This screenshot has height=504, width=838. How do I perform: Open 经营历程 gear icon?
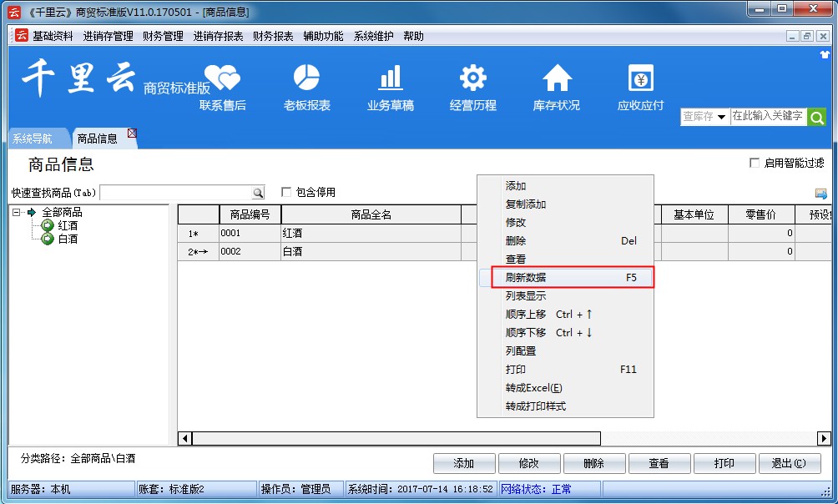tap(472, 79)
